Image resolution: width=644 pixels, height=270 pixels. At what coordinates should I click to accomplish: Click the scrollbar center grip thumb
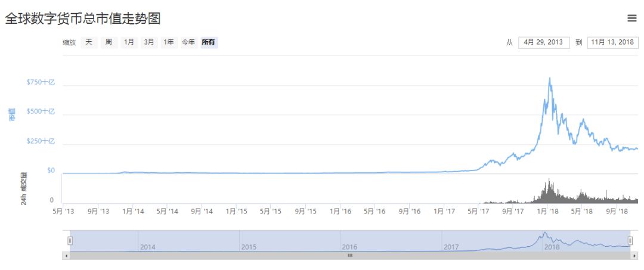click(x=351, y=256)
